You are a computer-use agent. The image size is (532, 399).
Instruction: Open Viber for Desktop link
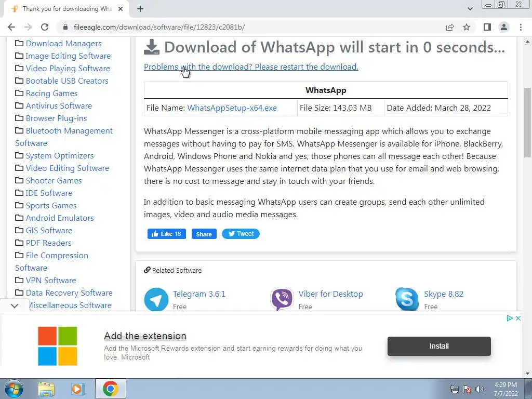tap(331, 294)
